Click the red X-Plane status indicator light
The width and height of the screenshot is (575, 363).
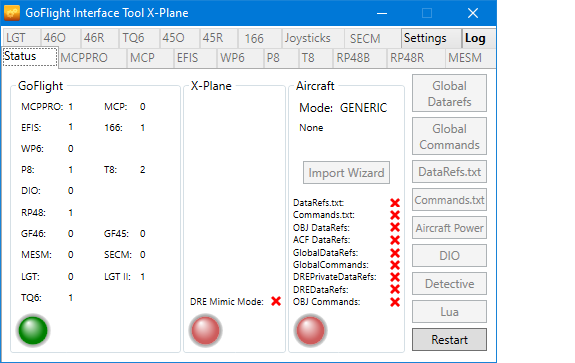tap(206, 330)
